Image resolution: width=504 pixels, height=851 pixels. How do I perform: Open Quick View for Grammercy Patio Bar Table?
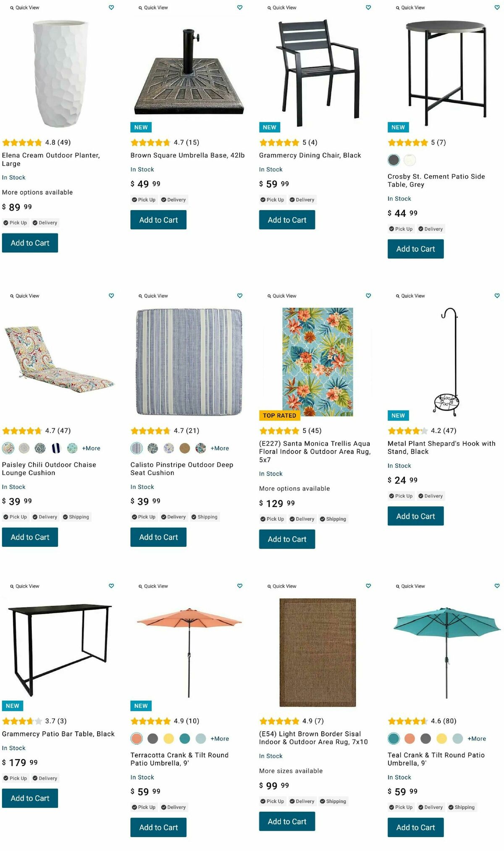click(25, 586)
